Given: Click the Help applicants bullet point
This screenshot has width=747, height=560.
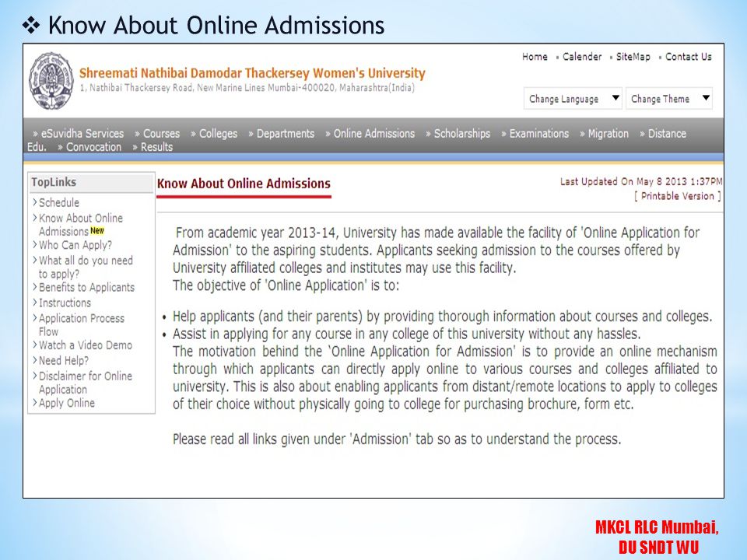Looking at the screenshot, I should pyautogui.click(x=442, y=317).
